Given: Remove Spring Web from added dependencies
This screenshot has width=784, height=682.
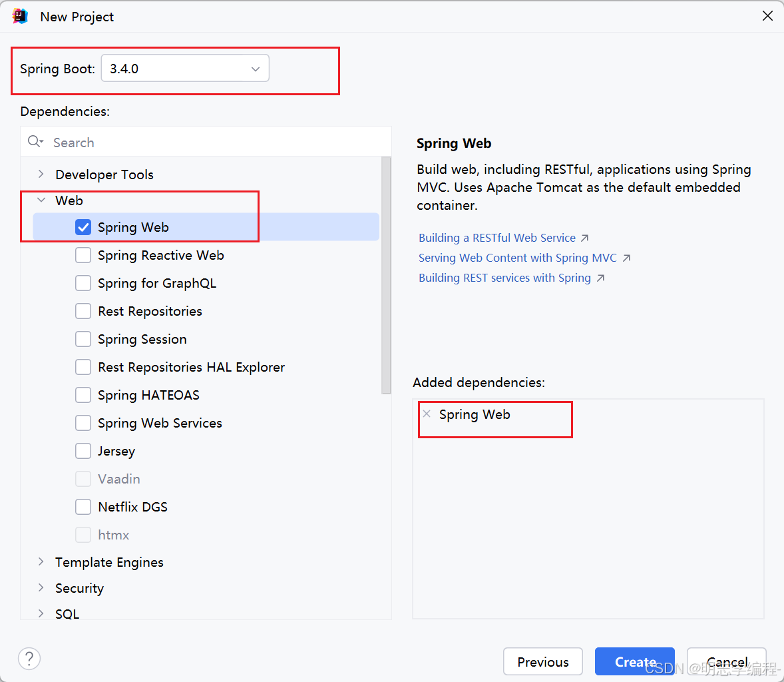Looking at the screenshot, I should pos(427,414).
